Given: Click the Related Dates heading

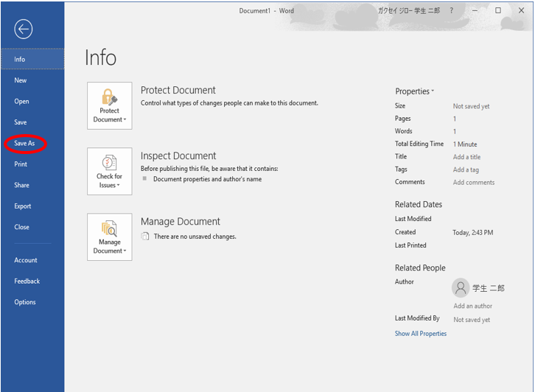Looking at the screenshot, I should tap(419, 204).
